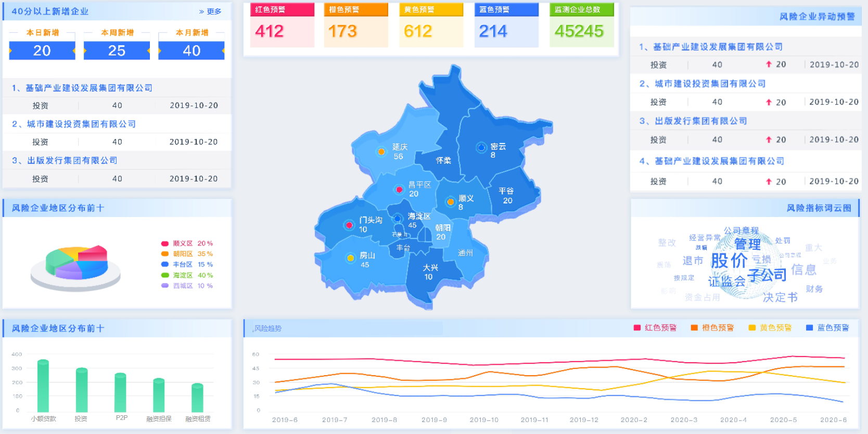Click the 3D pie chart graphic
The width and height of the screenshot is (868, 434).
(x=76, y=267)
